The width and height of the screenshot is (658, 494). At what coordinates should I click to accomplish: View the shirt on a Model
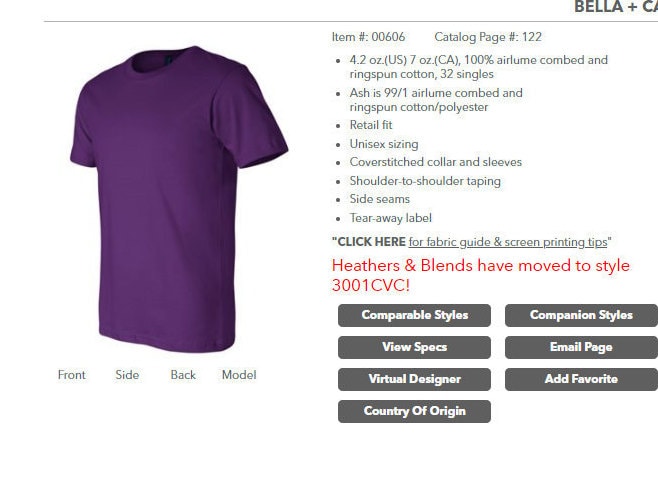(239, 374)
